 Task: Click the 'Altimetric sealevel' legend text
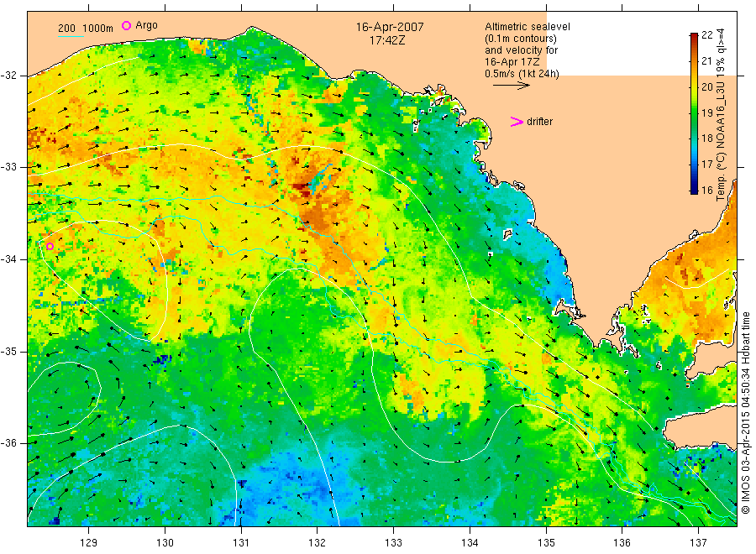click(x=528, y=27)
